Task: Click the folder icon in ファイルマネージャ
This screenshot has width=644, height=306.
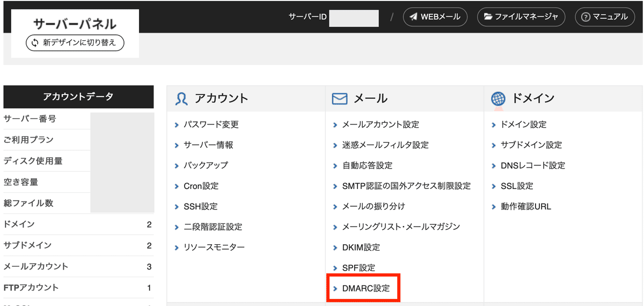Action: pyautogui.click(x=488, y=17)
